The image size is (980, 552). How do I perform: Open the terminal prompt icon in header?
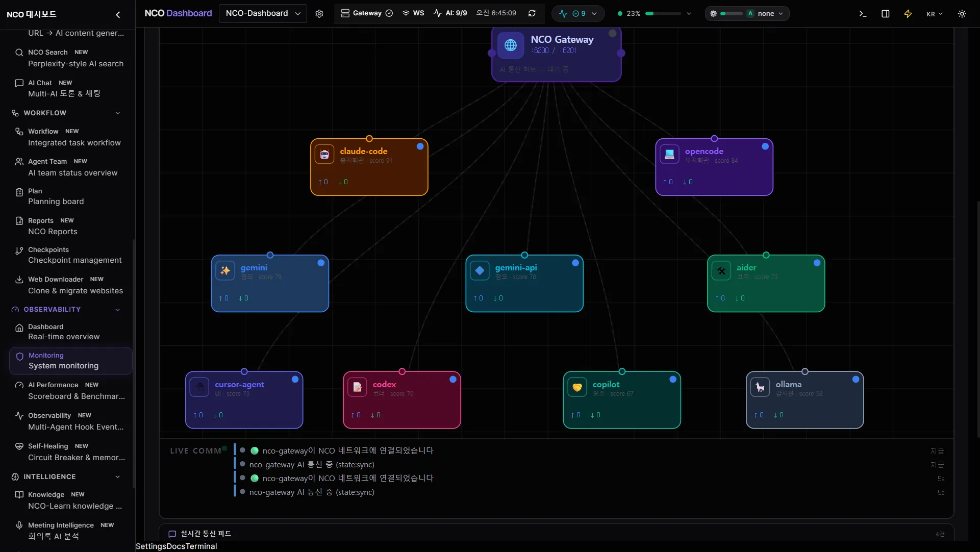[x=863, y=14]
